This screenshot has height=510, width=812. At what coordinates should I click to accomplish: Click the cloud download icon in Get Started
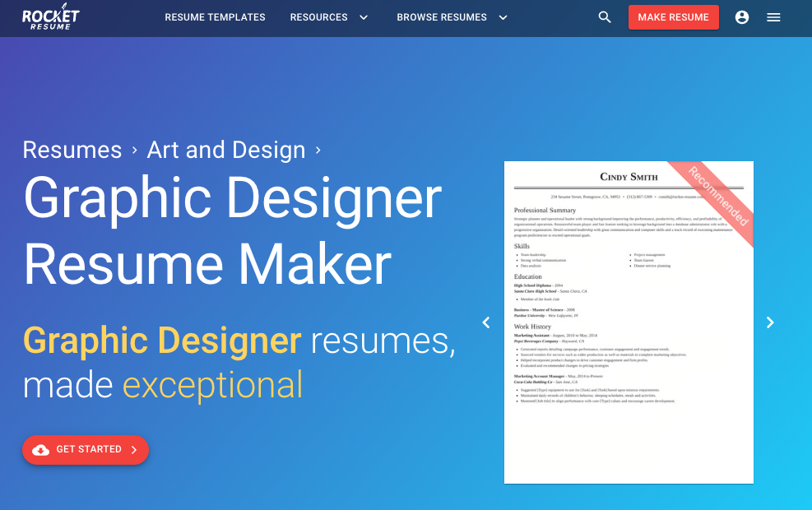(x=41, y=450)
